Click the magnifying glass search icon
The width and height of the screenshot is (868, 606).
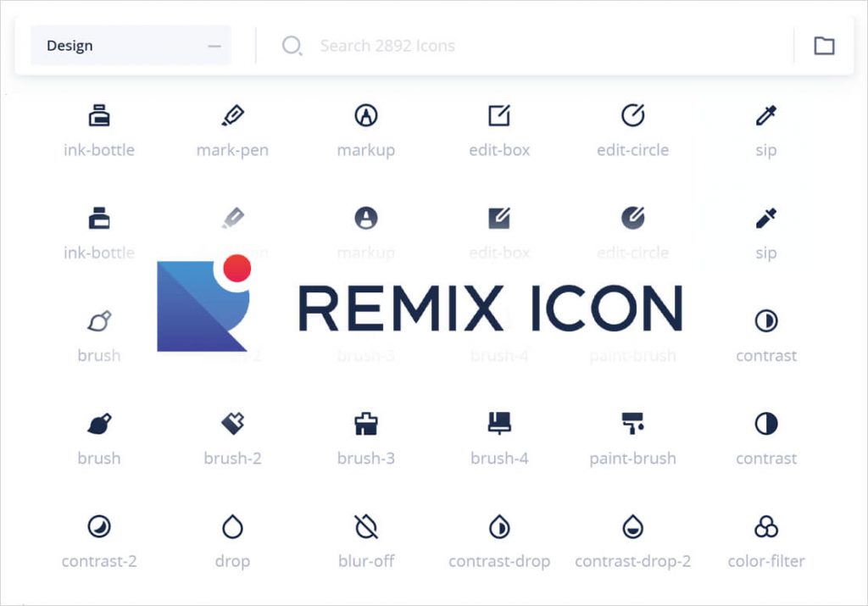(x=292, y=45)
